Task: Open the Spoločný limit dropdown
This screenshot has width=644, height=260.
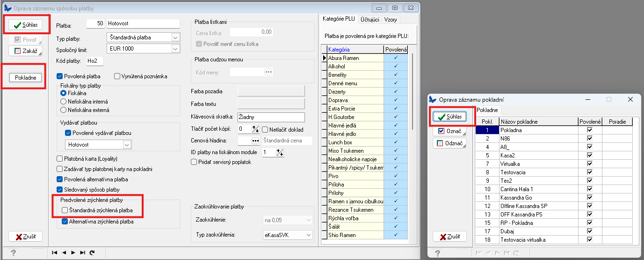Action: point(175,49)
